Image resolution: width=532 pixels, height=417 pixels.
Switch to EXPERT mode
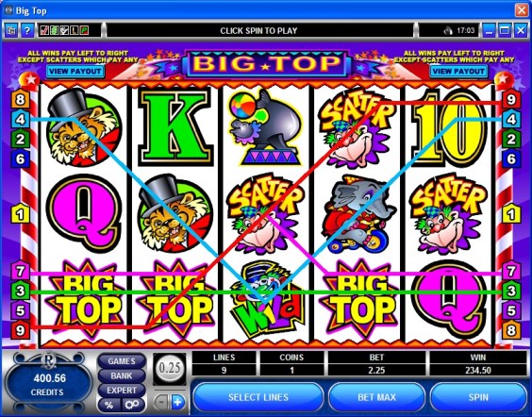pyautogui.click(x=122, y=391)
